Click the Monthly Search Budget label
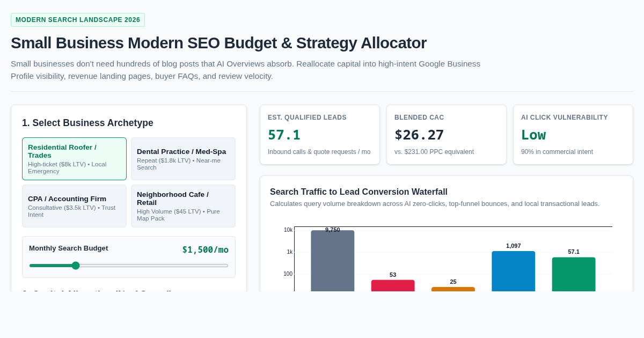The image size is (644, 338). coord(69,248)
